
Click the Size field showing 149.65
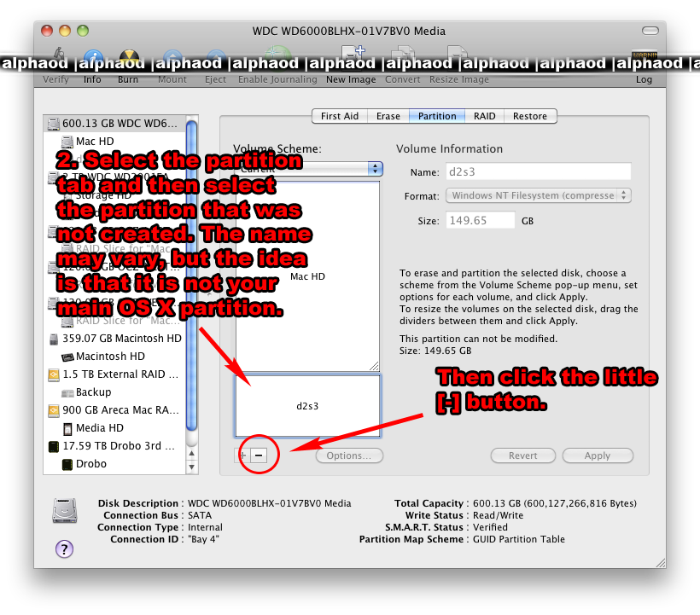point(481,220)
